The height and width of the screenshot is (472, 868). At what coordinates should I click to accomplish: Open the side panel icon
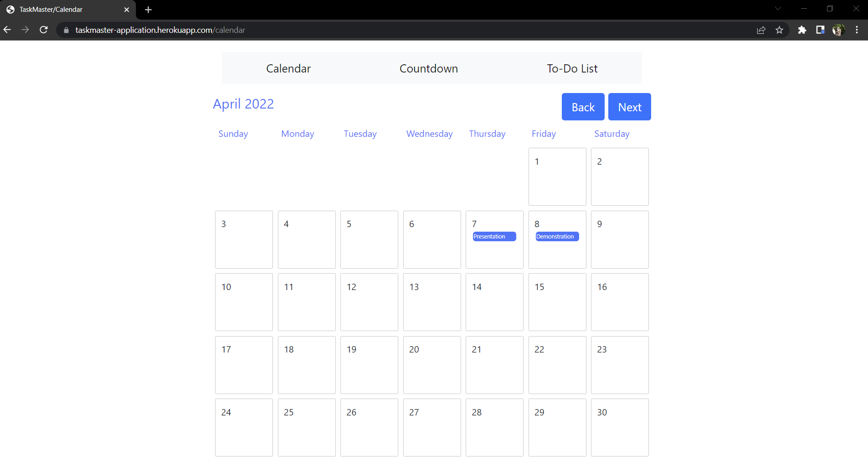point(820,30)
